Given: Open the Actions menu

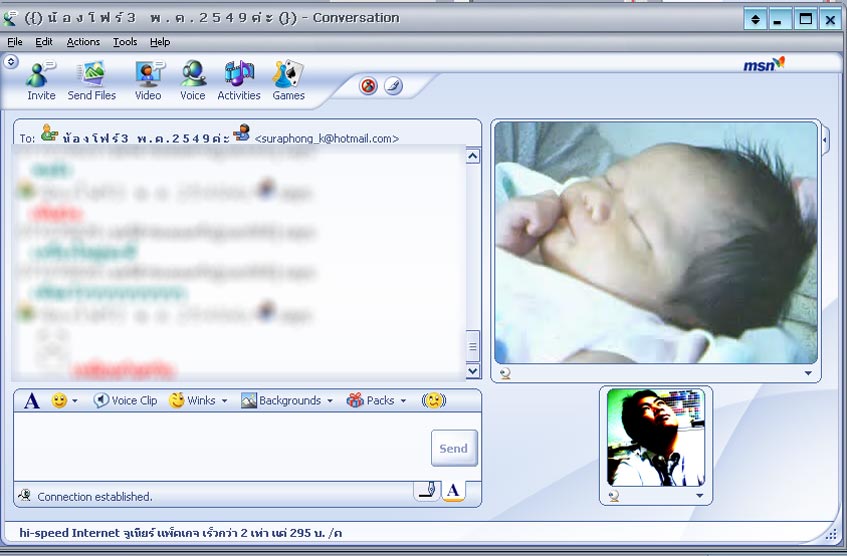Looking at the screenshot, I should pyautogui.click(x=83, y=42).
